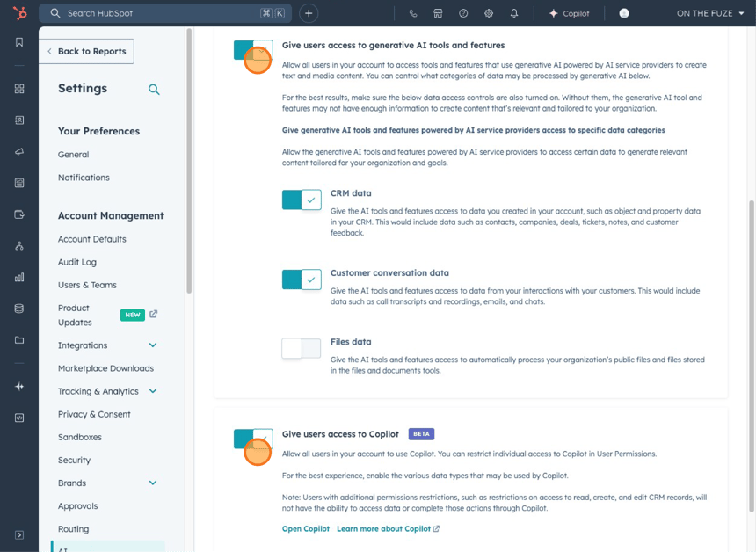756x552 pixels.
Task: Click the BETA badge next to Copilot
Action: point(421,434)
